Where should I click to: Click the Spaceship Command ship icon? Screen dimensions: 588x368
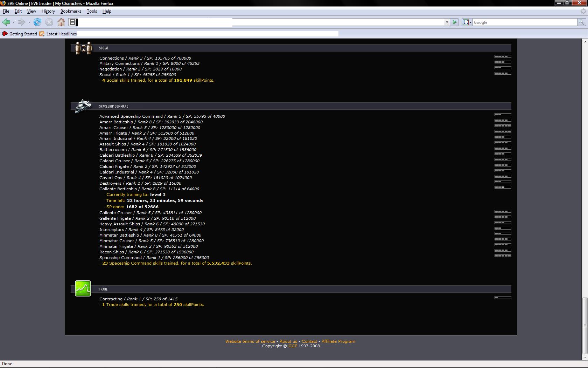click(x=83, y=106)
